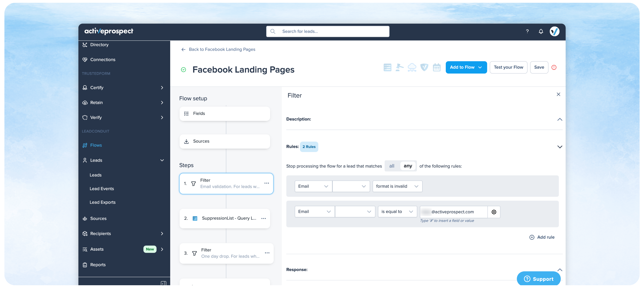Click the cloud network icon in header toolbar

tap(412, 67)
